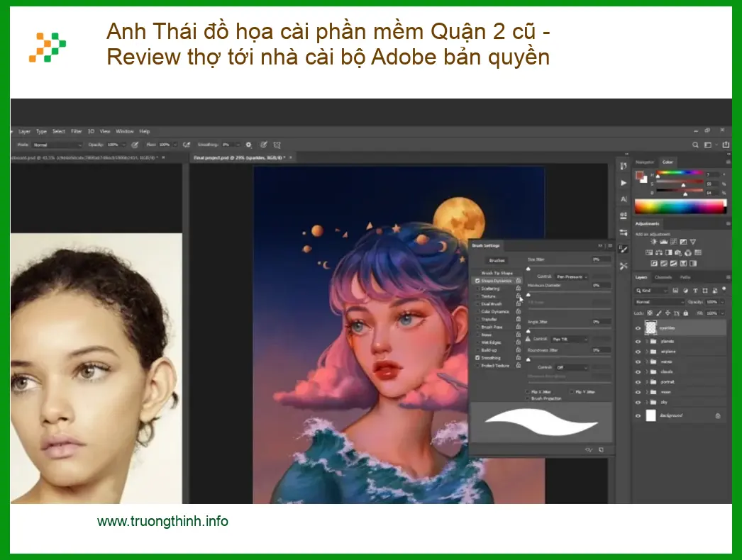742x560 pixels.
Task: Switch to the Channels tab
Action: tap(663, 277)
